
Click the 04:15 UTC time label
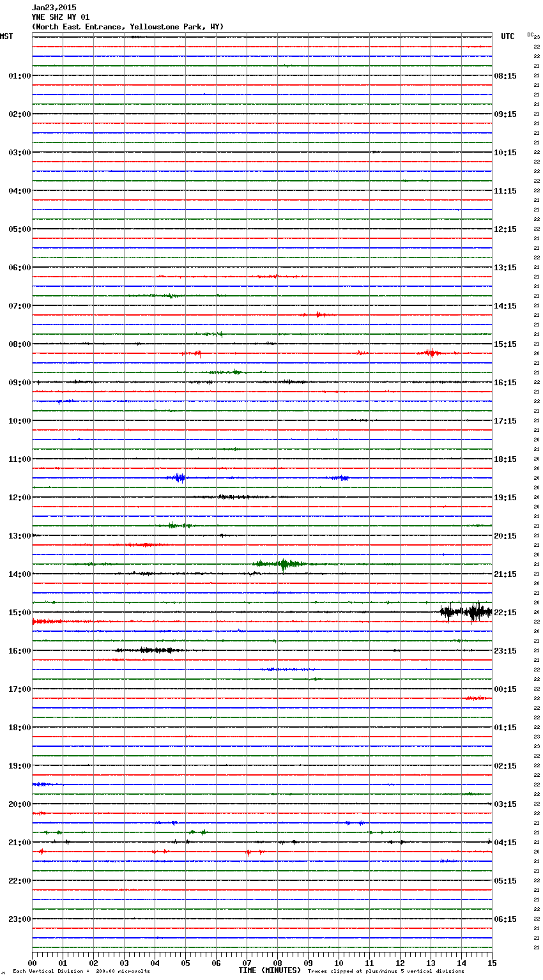(505, 843)
